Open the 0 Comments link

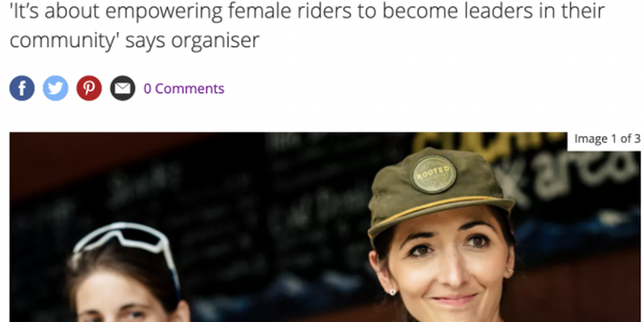pyautogui.click(x=184, y=89)
